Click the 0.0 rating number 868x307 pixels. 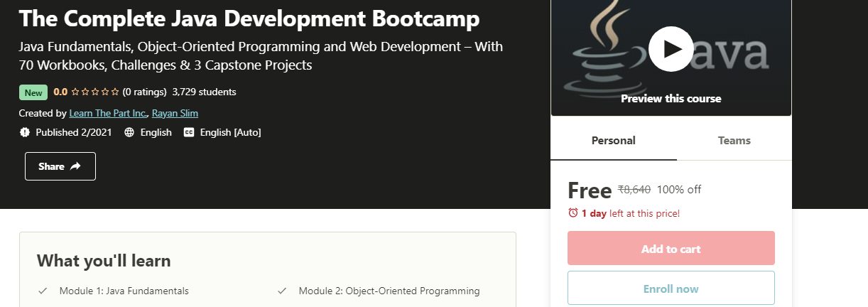click(x=60, y=92)
